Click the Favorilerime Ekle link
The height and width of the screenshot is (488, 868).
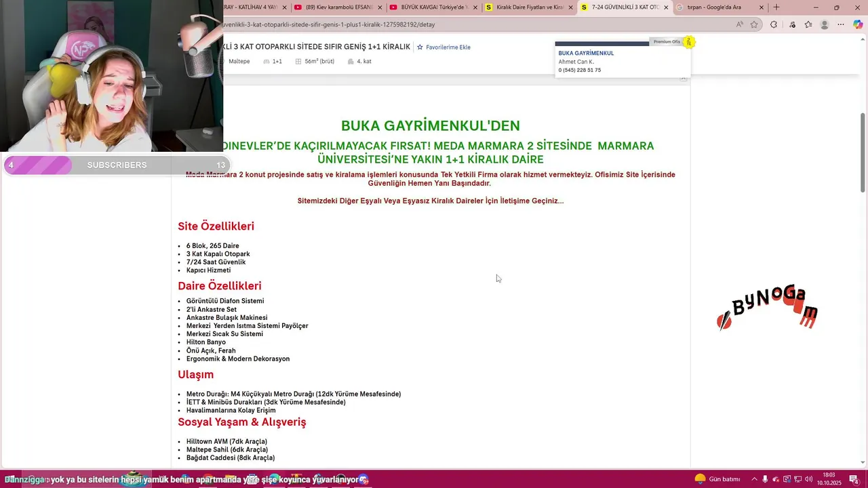click(x=448, y=47)
